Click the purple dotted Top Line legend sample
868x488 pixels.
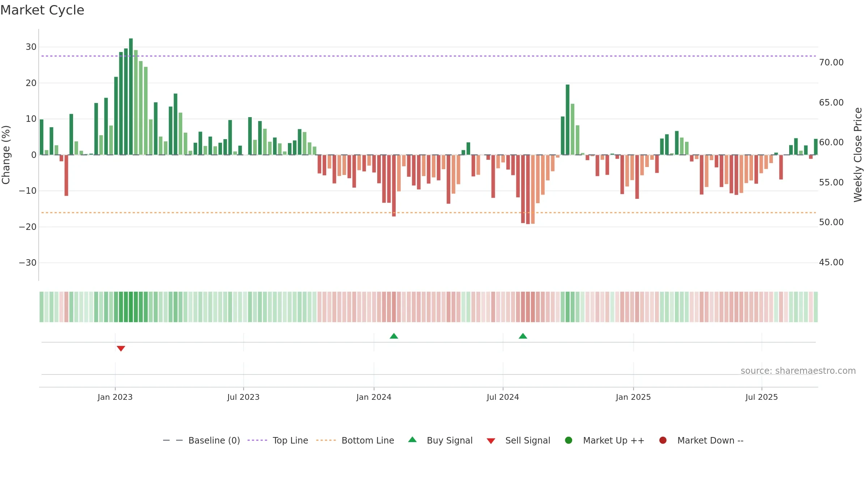(257, 440)
